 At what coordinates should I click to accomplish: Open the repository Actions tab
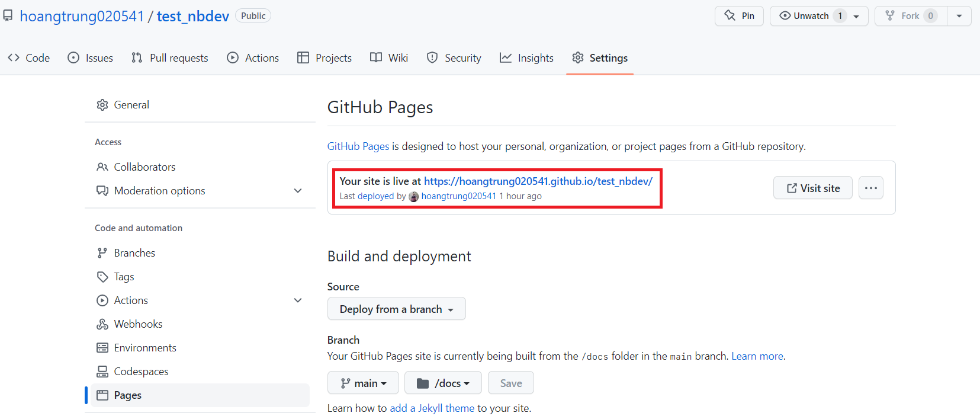[253, 57]
